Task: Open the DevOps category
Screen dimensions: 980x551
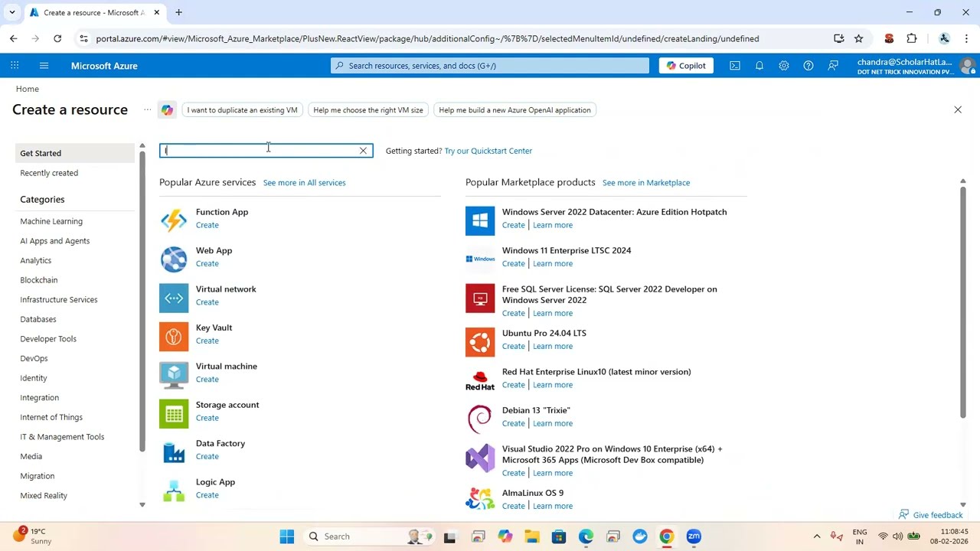Action: 34,359
